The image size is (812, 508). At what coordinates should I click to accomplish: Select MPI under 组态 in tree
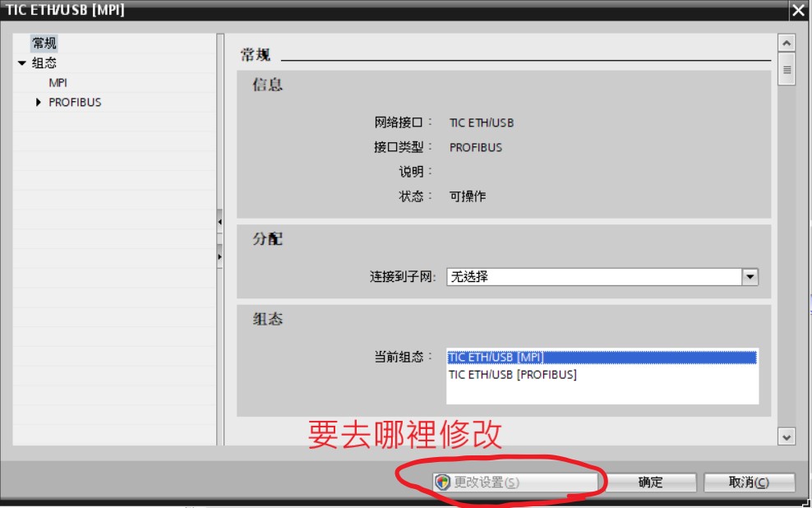(x=58, y=83)
